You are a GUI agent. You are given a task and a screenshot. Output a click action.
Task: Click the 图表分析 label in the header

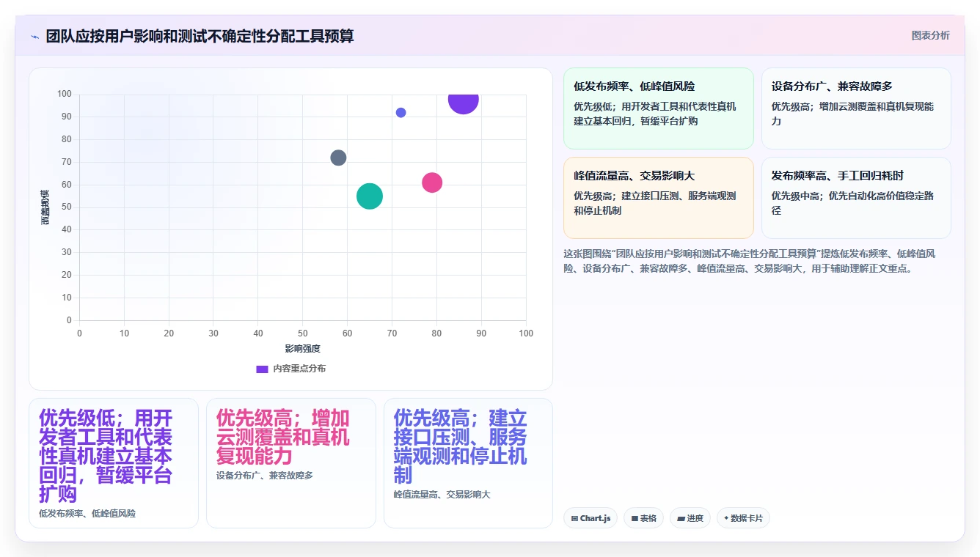click(930, 35)
